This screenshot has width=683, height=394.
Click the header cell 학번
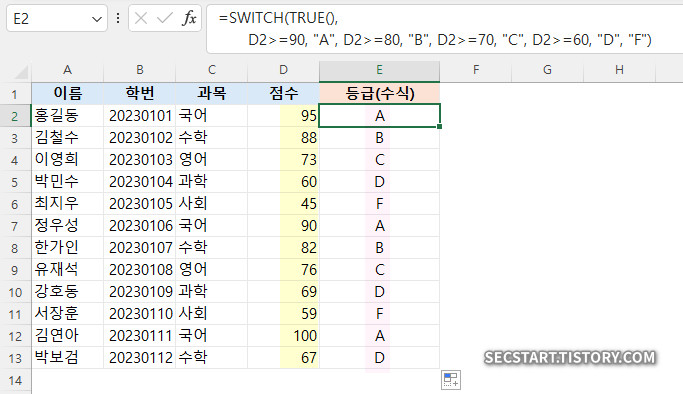[139, 94]
